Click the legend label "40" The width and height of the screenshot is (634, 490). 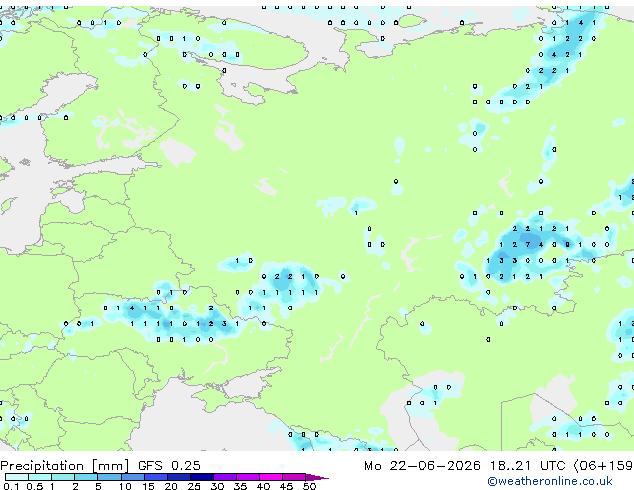tap(263, 486)
